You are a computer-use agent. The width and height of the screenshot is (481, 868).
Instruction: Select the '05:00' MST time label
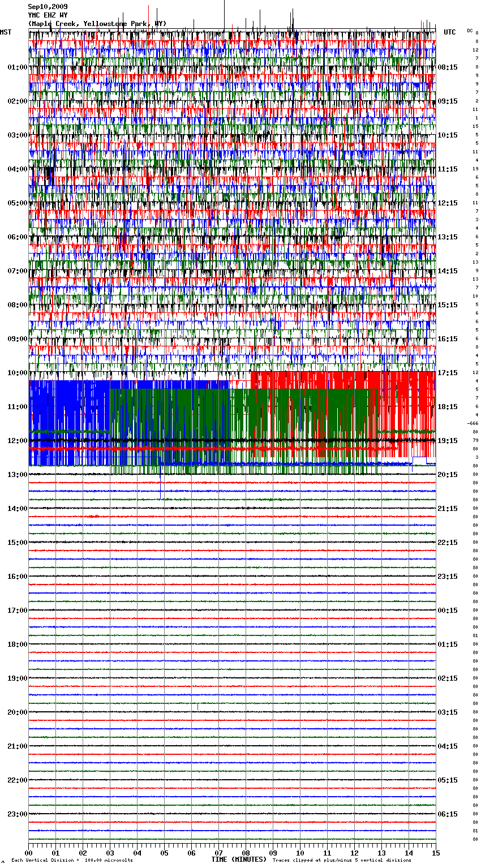(18, 203)
